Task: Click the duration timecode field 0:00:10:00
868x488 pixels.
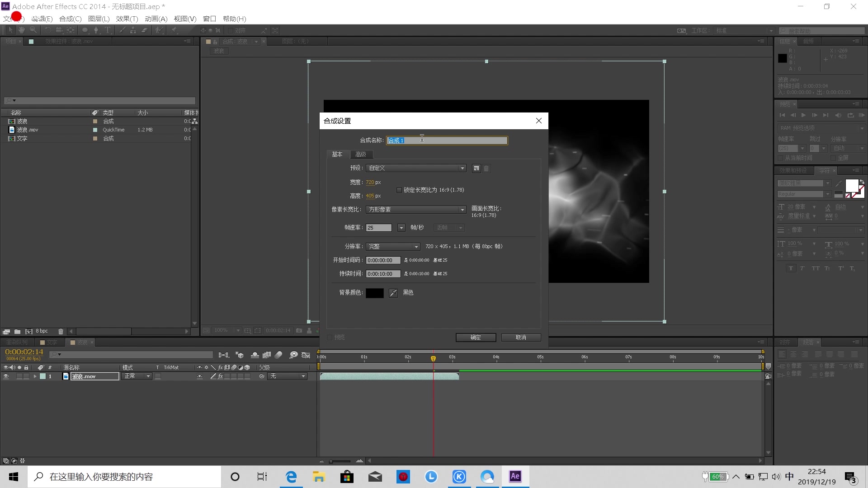Action: click(x=383, y=274)
